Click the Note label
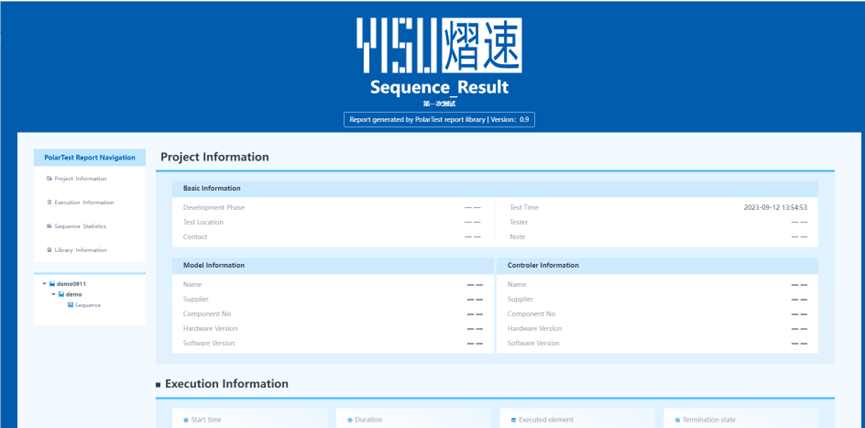 pos(517,237)
